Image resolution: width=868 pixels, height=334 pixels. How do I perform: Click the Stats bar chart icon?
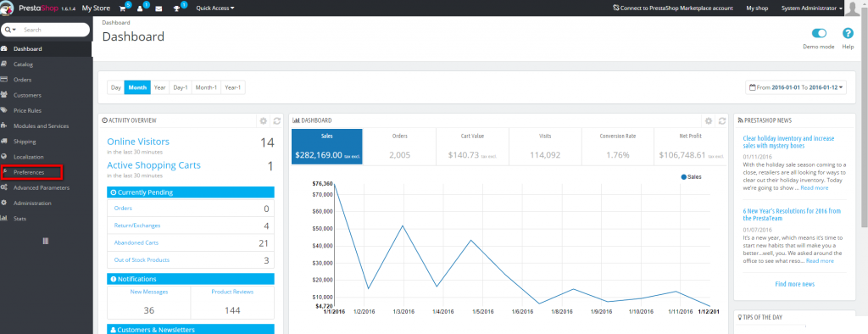(x=4, y=219)
